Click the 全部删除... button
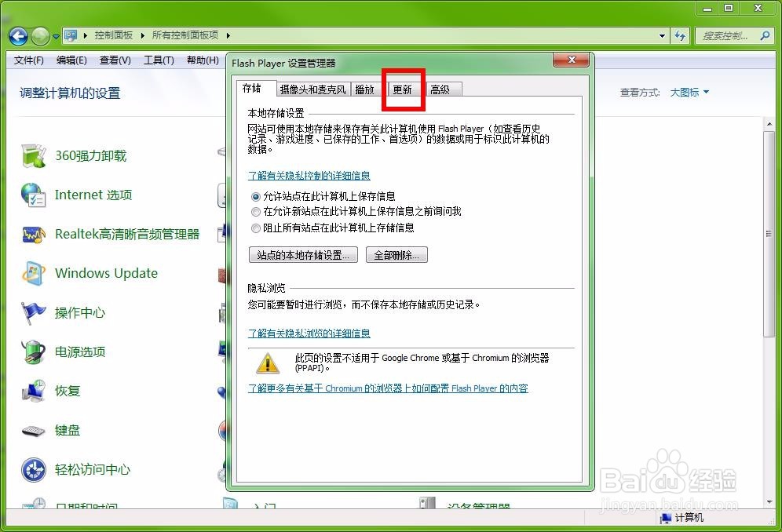 click(x=396, y=255)
